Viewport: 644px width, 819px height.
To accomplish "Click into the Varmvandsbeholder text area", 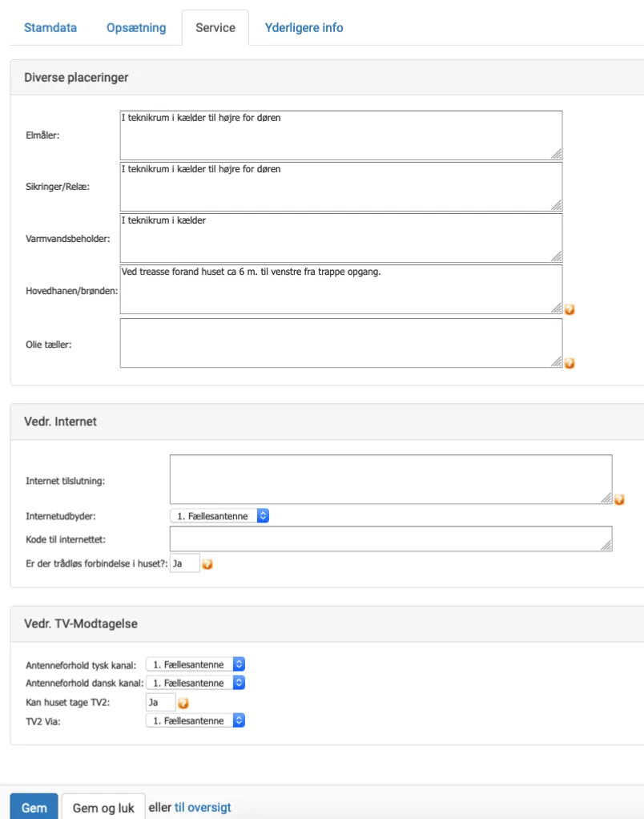I will click(340, 238).
